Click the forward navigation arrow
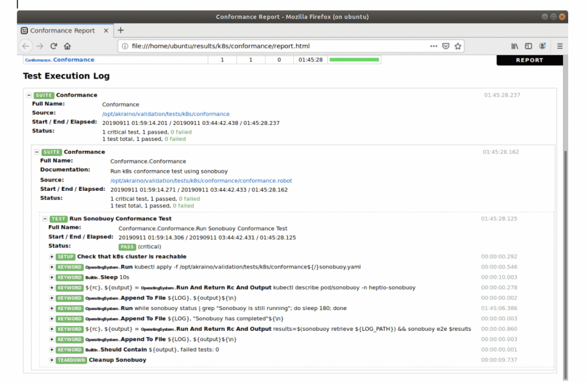 (x=40, y=46)
